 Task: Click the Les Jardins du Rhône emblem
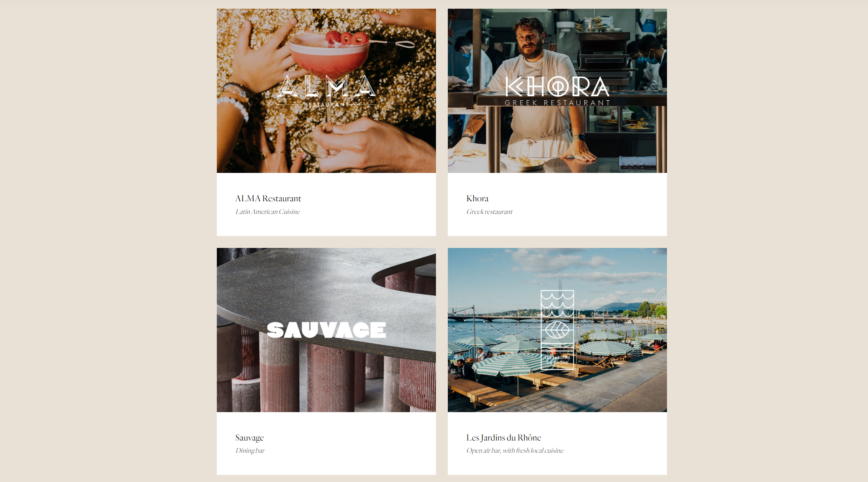(x=557, y=330)
